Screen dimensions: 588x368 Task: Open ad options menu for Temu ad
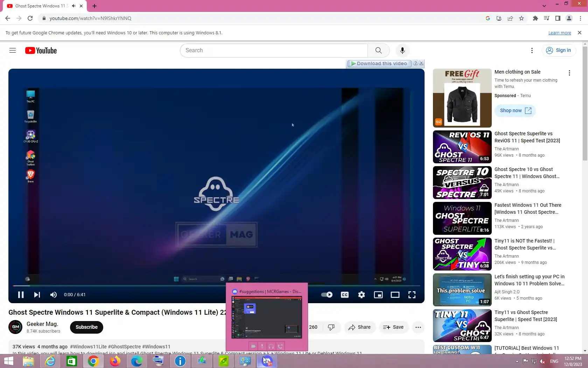pos(569,73)
